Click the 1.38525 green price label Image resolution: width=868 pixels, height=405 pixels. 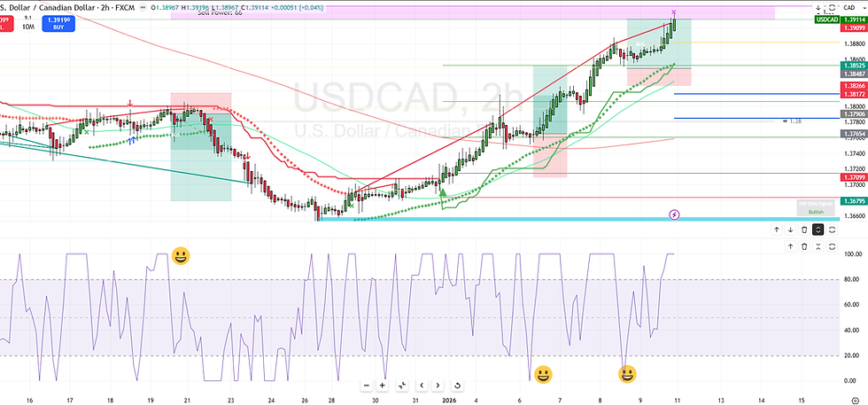853,66
